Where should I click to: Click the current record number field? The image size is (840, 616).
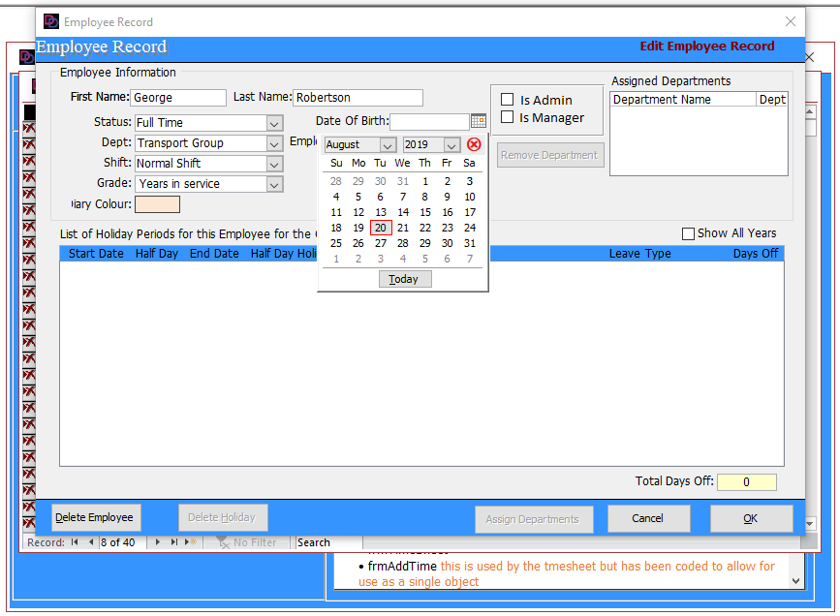pyautogui.click(x=124, y=542)
